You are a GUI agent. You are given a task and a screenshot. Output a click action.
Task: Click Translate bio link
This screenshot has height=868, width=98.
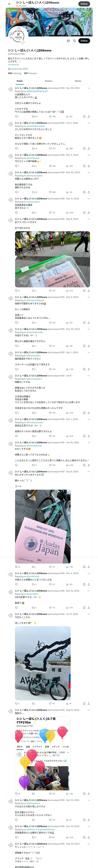[14, 64]
